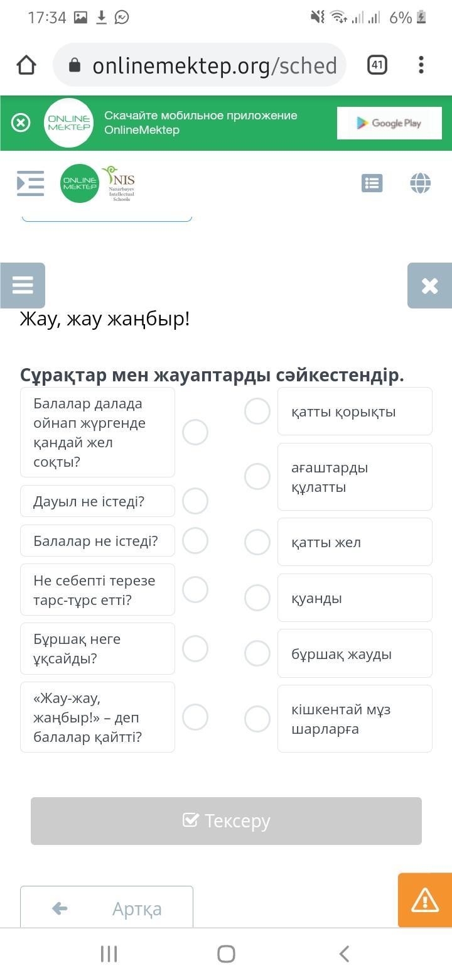Select radio beside 'бұршақ жауды' answer
Screen dimensions: 452x980
tap(257, 653)
